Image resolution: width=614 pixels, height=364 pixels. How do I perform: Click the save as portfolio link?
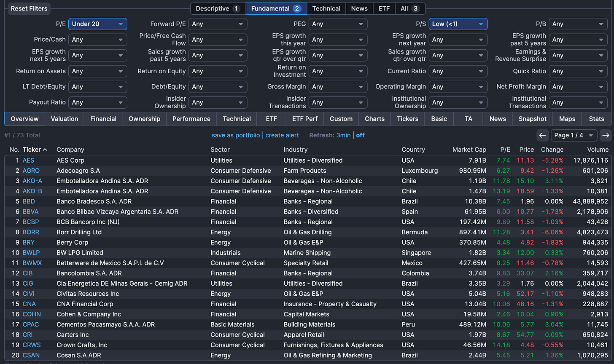point(236,135)
